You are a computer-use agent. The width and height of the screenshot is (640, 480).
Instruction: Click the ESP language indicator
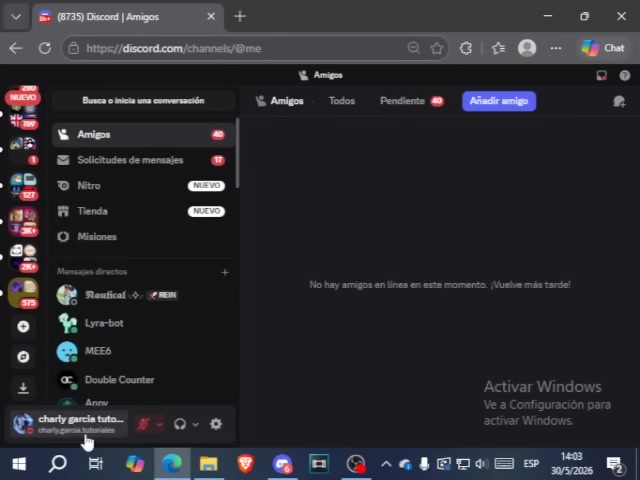(x=531, y=464)
